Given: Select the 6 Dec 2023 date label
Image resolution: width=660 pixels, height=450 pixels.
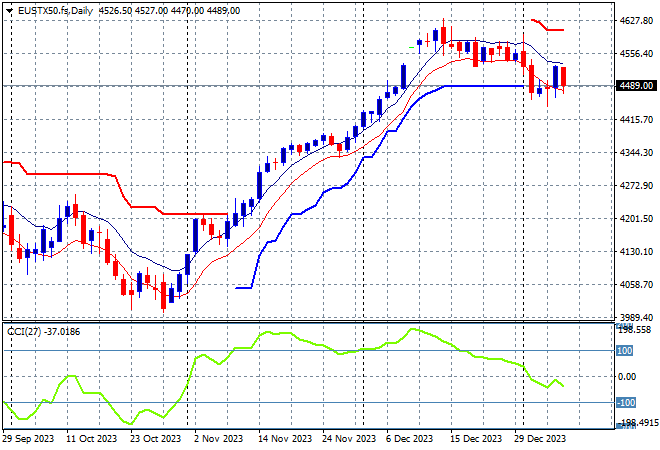Looking at the screenshot, I should click(x=409, y=439).
